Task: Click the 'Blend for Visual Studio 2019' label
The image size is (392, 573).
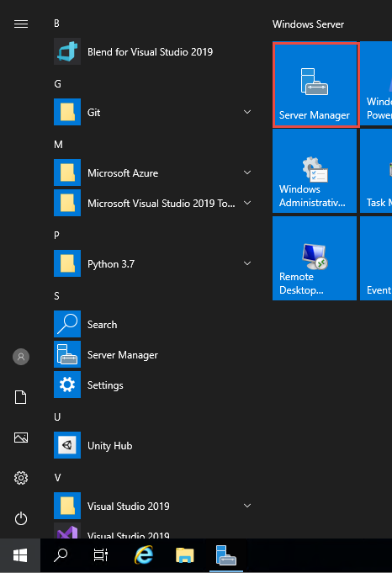Action: [x=150, y=52]
